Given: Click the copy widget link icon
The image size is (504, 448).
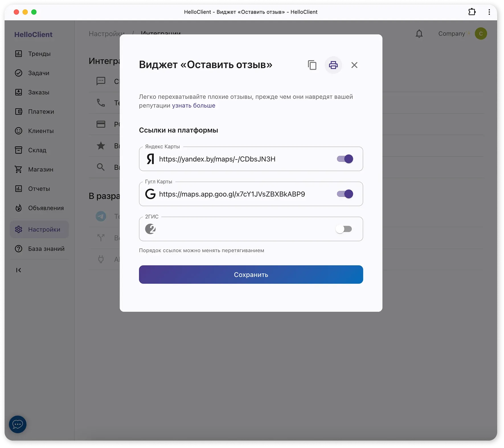Looking at the screenshot, I should (312, 65).
